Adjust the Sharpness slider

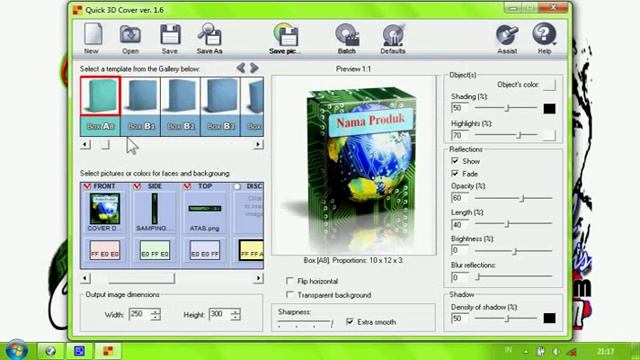point(305,323)
